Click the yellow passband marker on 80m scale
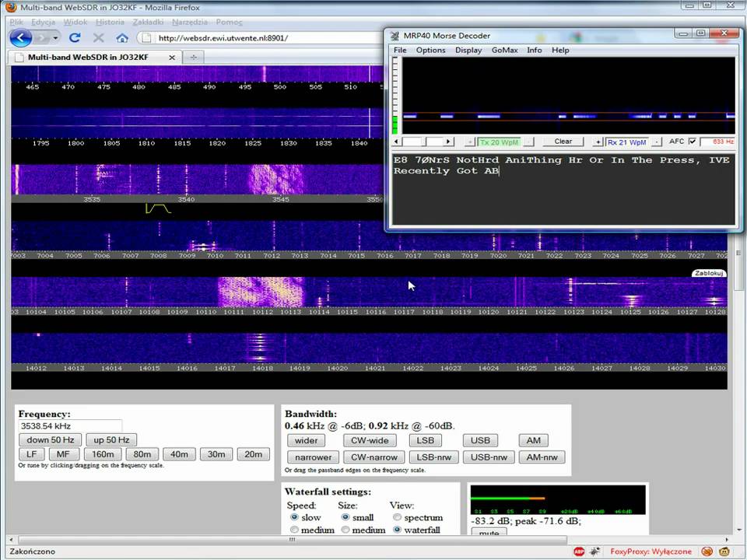 click(159, 208)
